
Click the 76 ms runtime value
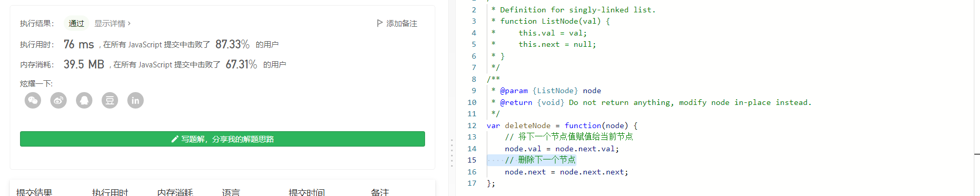[x=79, y=44]
